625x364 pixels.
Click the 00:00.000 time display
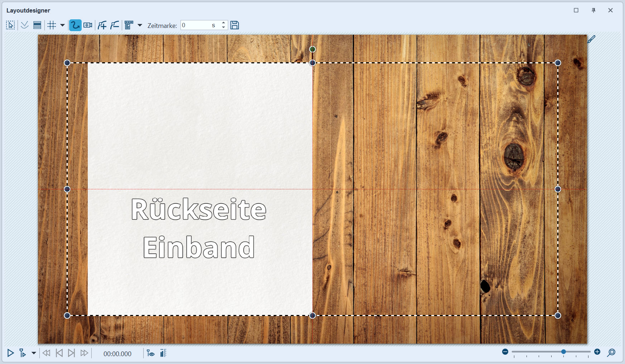[117, 354]
